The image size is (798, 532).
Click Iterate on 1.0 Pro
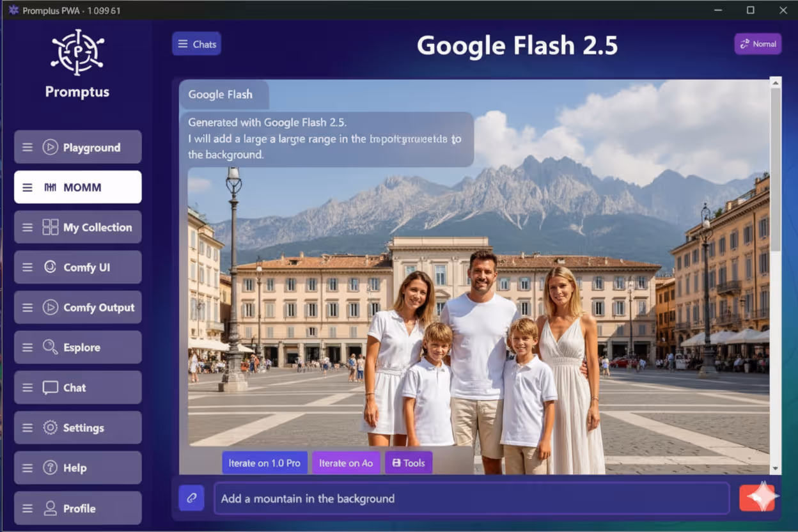[x=265, y=463]
